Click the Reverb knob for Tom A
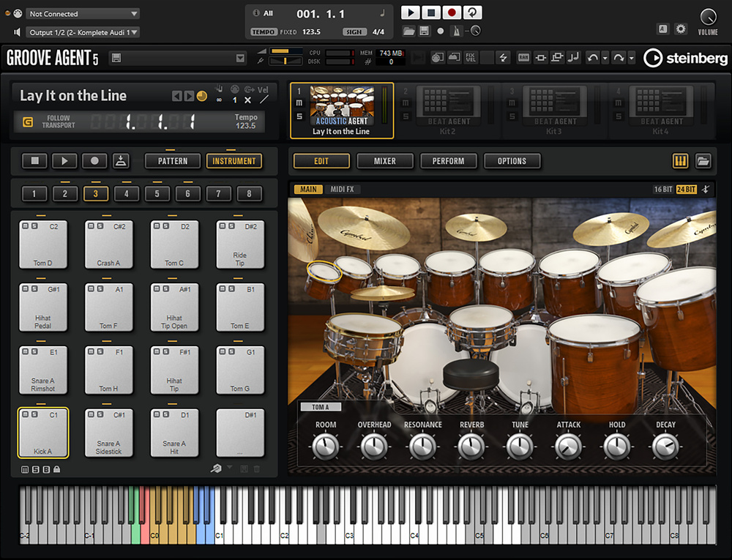The width and height of the screenshot is (732, 560). [x=471, y=445]
